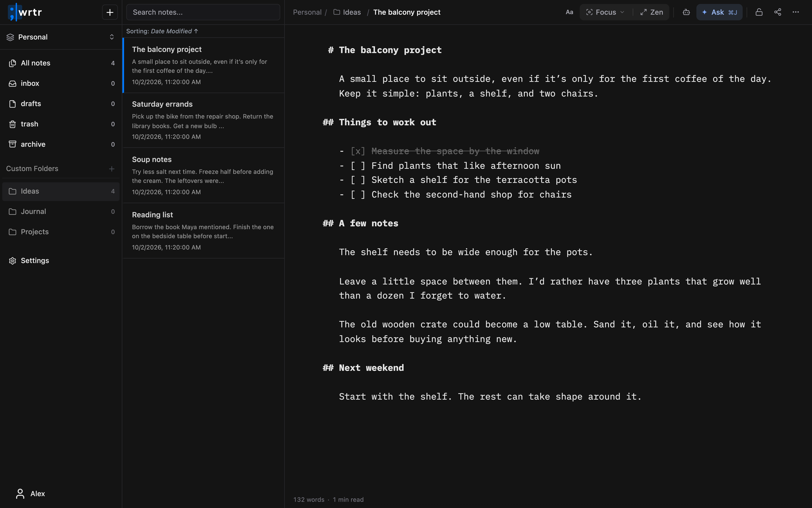This screenshot has width=812, height=508.
Task: Go to Personal in the breadcrumb
Action: coord(307,12)
